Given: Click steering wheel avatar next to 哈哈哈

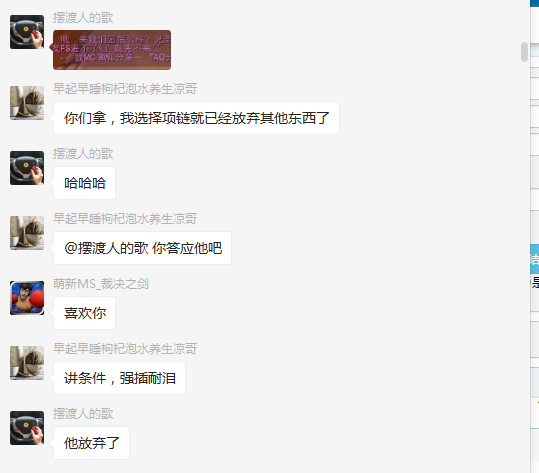Looking at the screenshot, I should click(x=27, y=168).
